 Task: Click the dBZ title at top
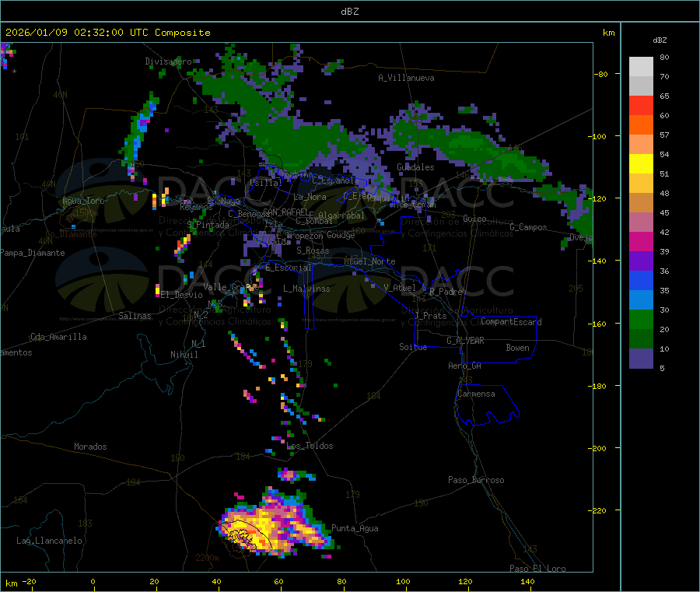[x=349, y=11]
